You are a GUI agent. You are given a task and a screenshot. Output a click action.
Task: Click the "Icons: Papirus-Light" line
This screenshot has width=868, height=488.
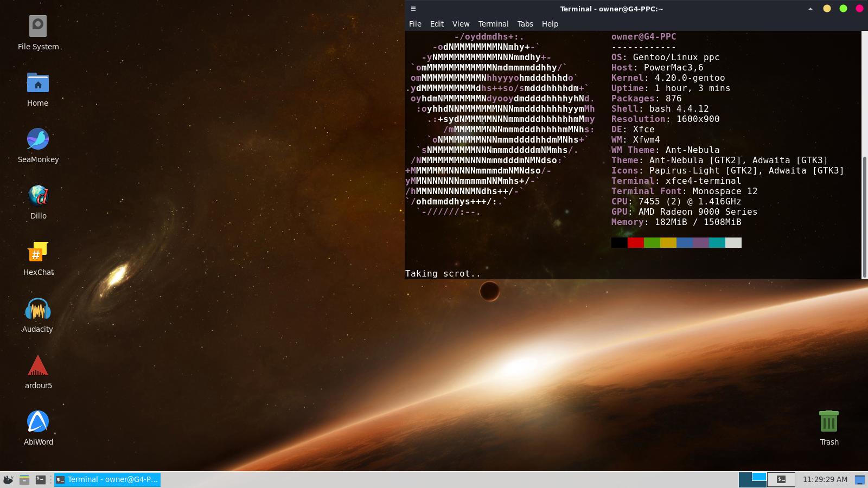728,171
